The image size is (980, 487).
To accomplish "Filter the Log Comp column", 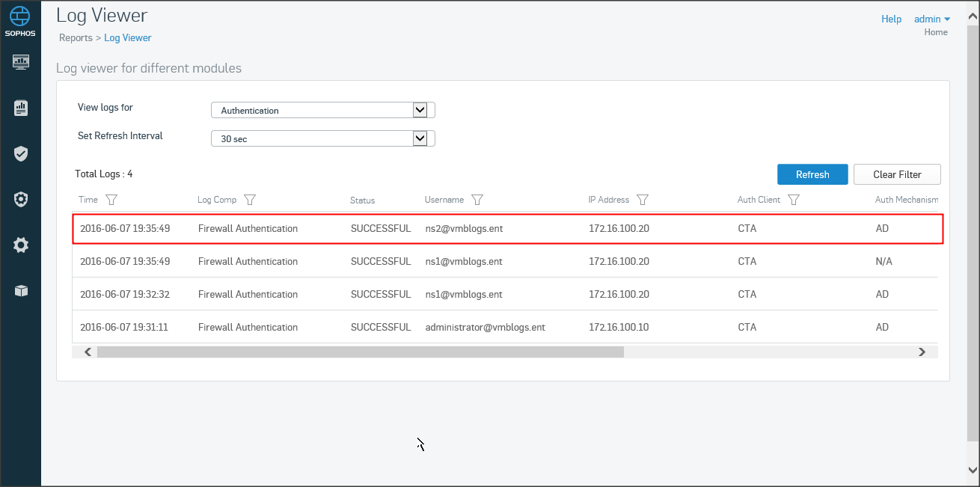I will click(x=250, y=200).
